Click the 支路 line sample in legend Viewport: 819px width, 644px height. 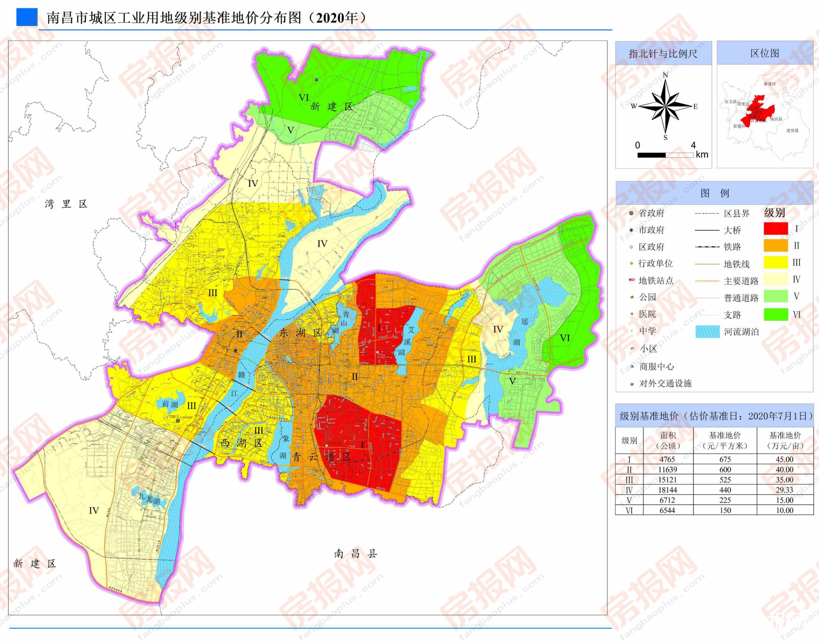pyautogui.click(x=707, y=315)
